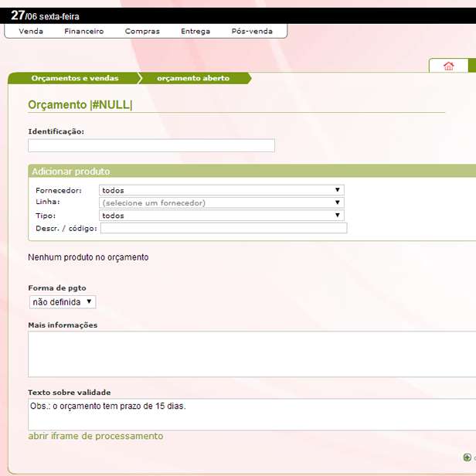The height and width of the screenshot is (476, 476).
Task: Expand the Linha dropdown
Action: pyautogui.click(x=222, y=202)
